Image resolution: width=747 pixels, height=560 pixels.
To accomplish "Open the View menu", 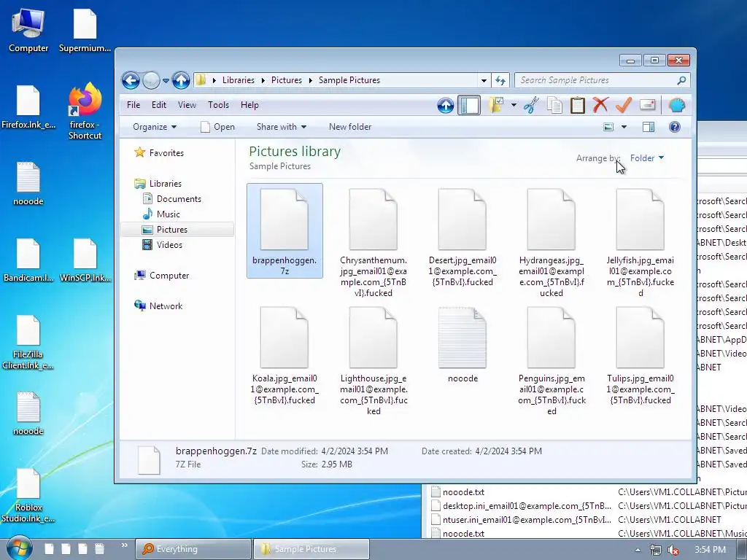I will pyautogui.click(x=187, y=105).
